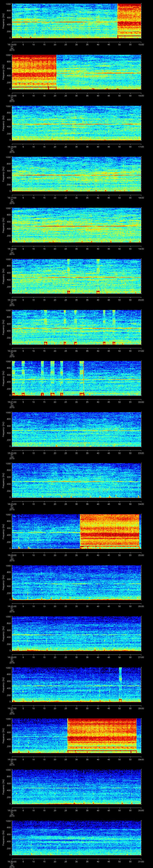Click the 16:26:00 time axis label

tap(12, 657)
